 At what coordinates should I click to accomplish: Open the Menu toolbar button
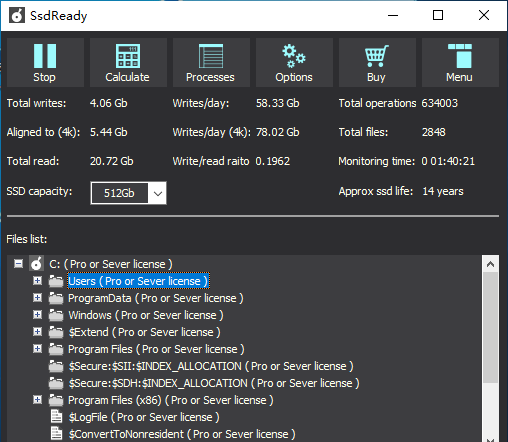[x=460, y=62]
